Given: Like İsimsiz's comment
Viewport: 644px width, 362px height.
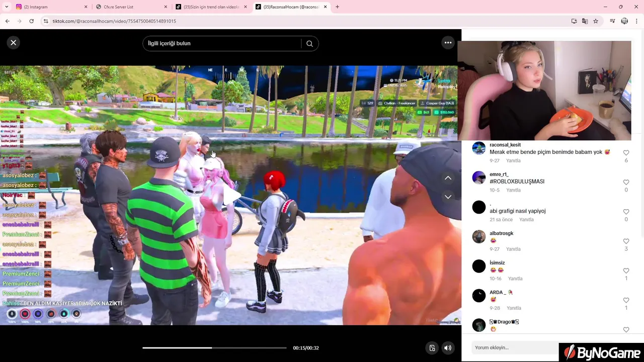Looking at the screenshot, I should [x=626, y=270].
